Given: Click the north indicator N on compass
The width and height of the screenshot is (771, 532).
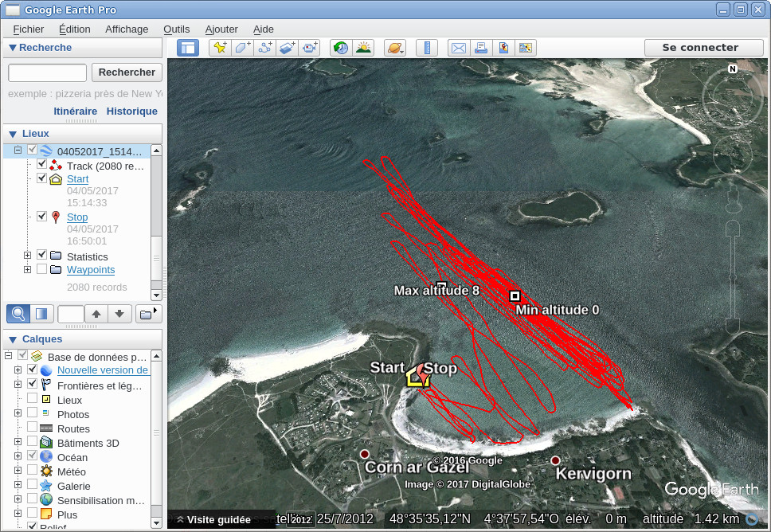Looking at the screenshot, I should (x=733, y=68).
